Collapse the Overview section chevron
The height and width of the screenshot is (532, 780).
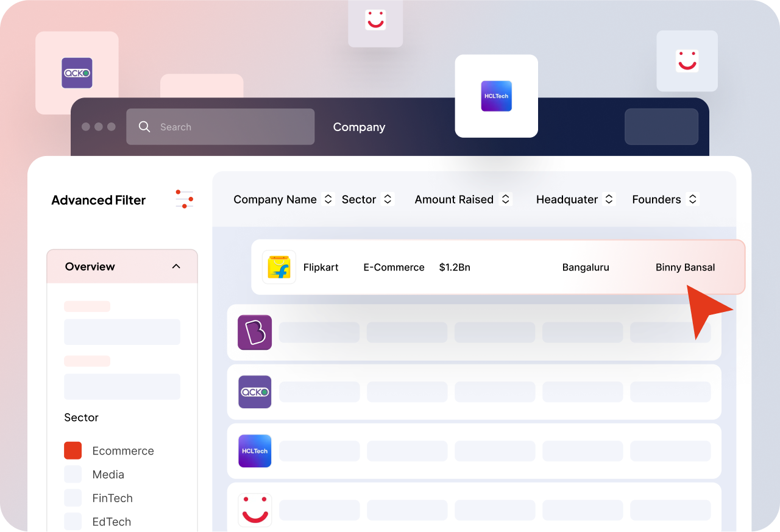(176, 266)
